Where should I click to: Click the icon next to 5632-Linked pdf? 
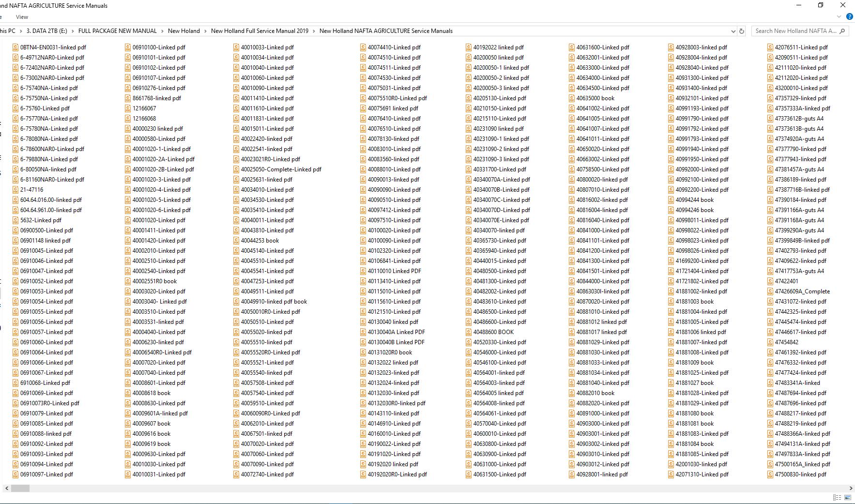point(15,220)
